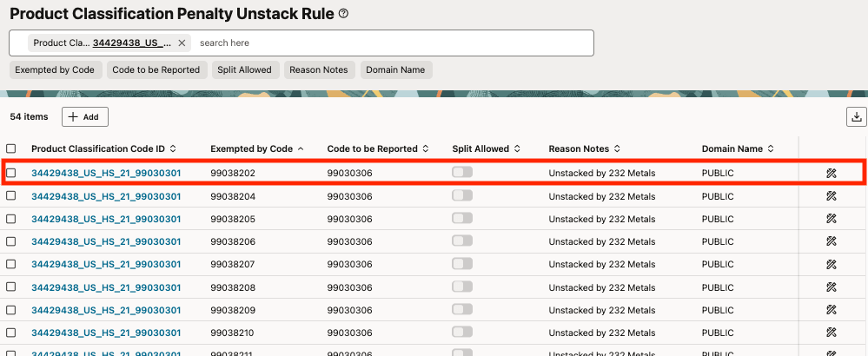Image resolution: width=868 pixels, height=356 pixels.
Task: Click 99030306 in the 99038202 row
Action: click(350, 173)
